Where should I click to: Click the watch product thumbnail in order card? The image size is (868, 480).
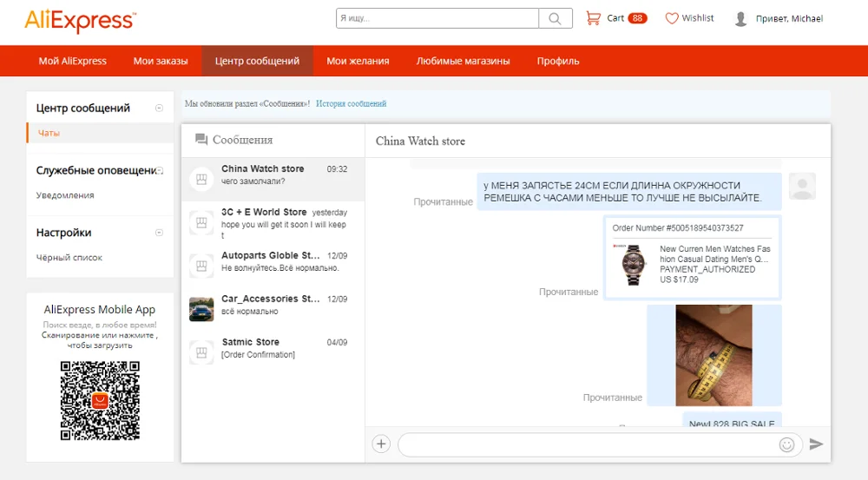point(633,265)
